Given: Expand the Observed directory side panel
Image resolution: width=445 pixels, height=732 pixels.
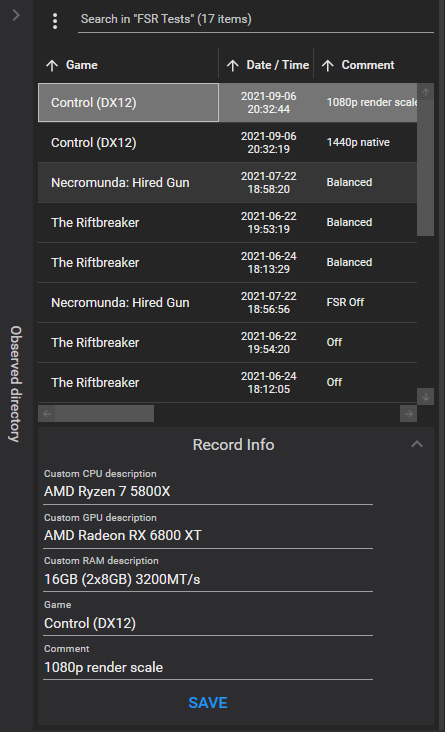Looking at the screenshot, I should coord(16,15).
